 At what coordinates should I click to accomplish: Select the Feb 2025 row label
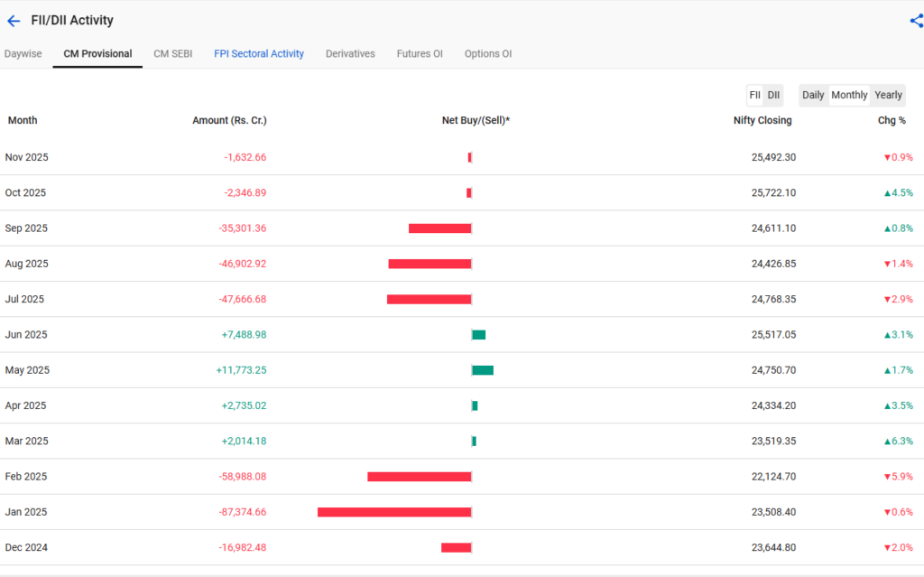(26, 476)
